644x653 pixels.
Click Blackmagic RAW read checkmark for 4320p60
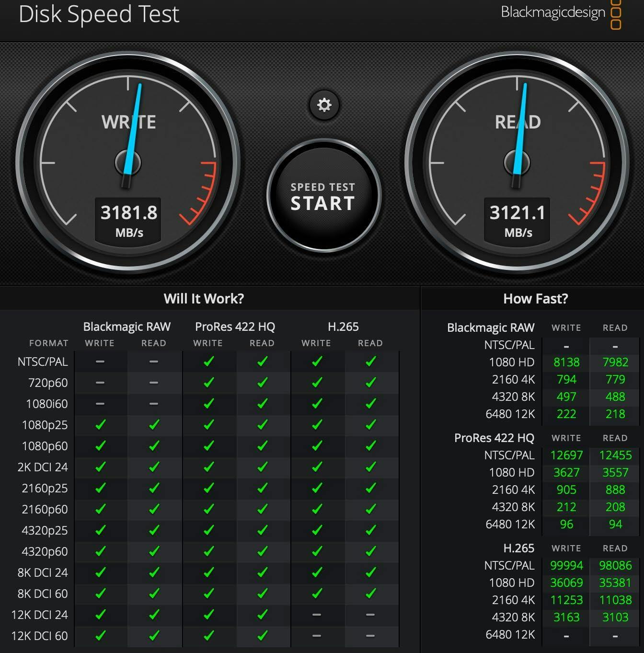pyautogui.click(x=154, y=551)
